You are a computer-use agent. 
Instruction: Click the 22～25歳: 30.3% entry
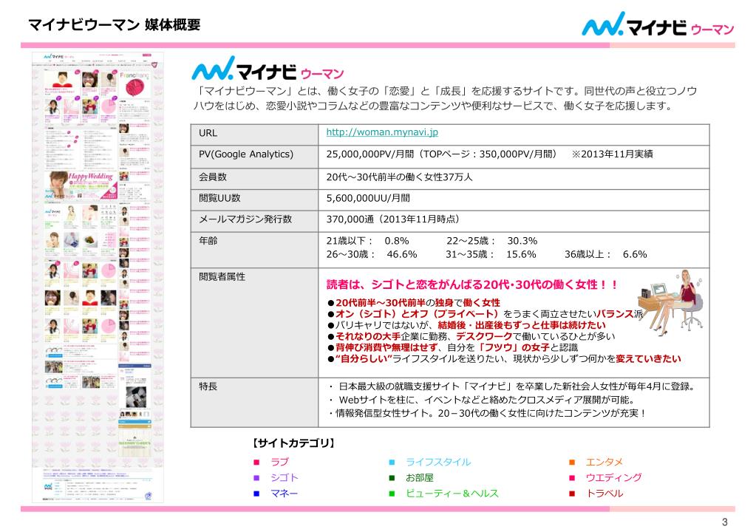491,241
